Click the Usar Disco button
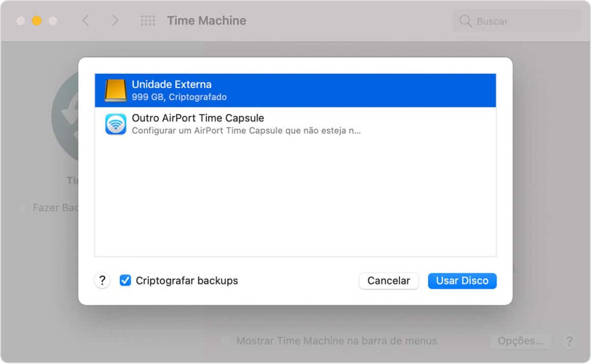 point(462,281)
